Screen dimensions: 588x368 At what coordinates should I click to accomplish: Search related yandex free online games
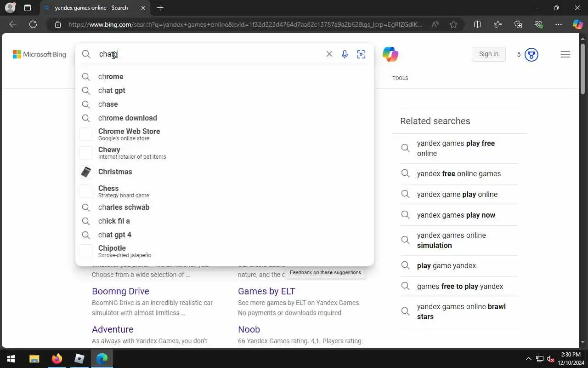point(459,173)
